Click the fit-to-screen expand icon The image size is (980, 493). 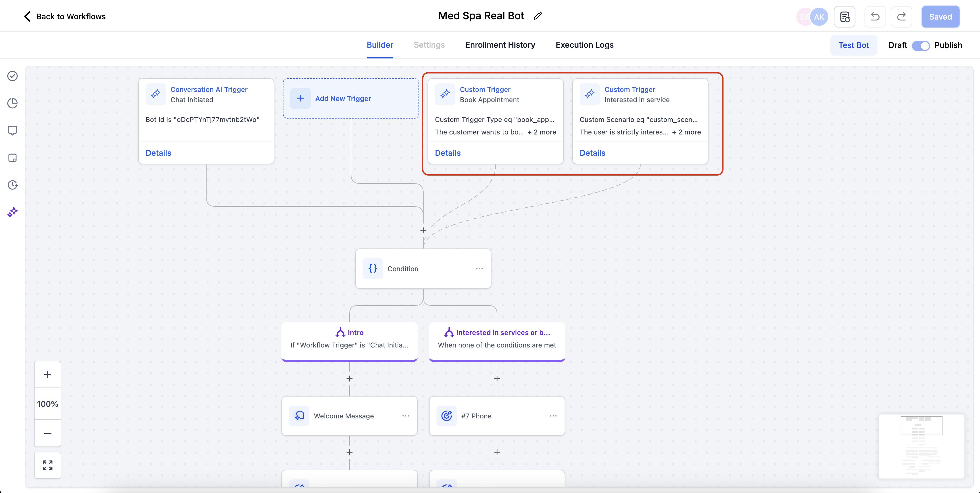click(x=48, y=465)
